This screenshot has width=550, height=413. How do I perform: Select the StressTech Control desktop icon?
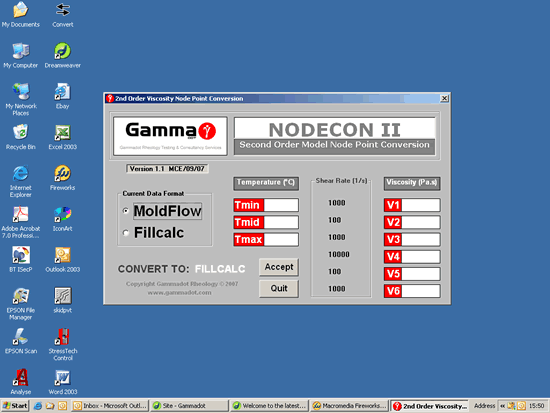pos(63,344)
